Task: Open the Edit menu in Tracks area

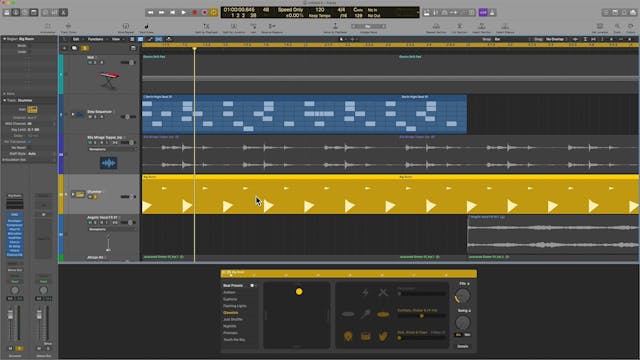Action: pyautogui.click(x=76, y=39)
